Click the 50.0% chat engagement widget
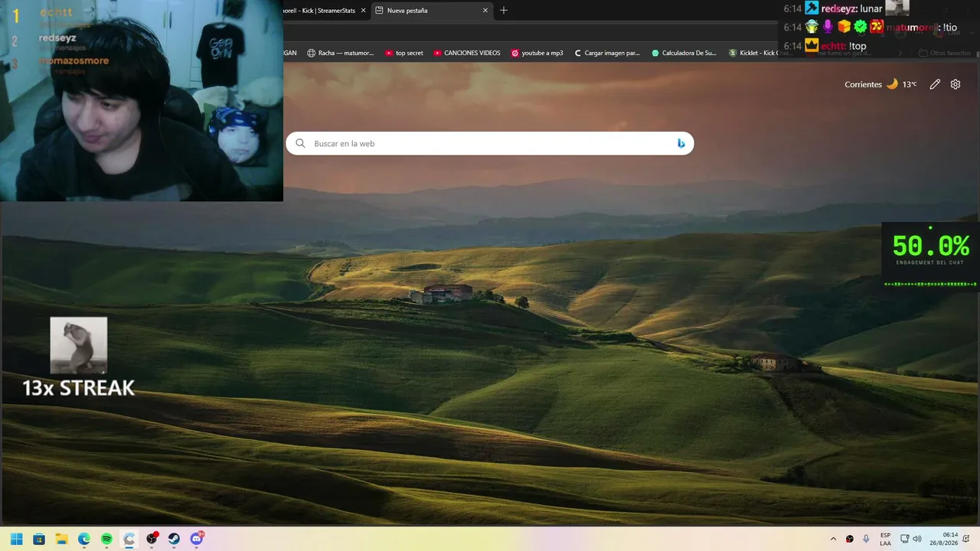 point(930,256)
